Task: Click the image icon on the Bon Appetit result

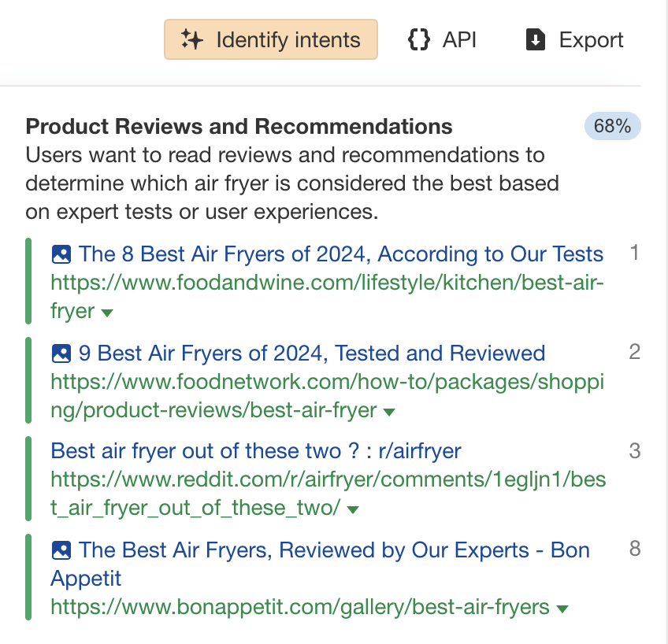Action: [x=61, y=550]
